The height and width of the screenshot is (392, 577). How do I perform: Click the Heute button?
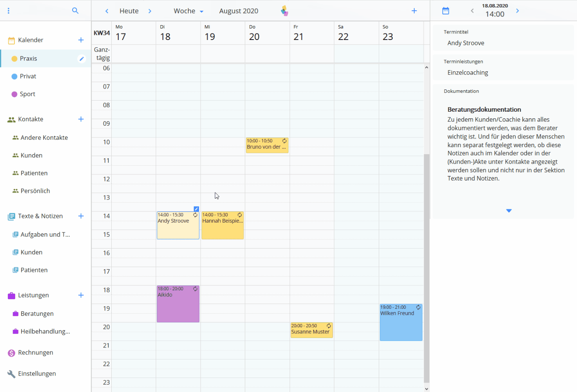[129, 11]
